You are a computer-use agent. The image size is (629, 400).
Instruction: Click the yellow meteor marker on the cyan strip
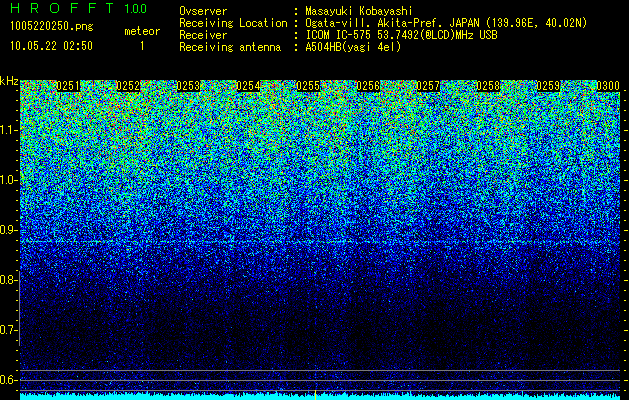tap(315, 395)
